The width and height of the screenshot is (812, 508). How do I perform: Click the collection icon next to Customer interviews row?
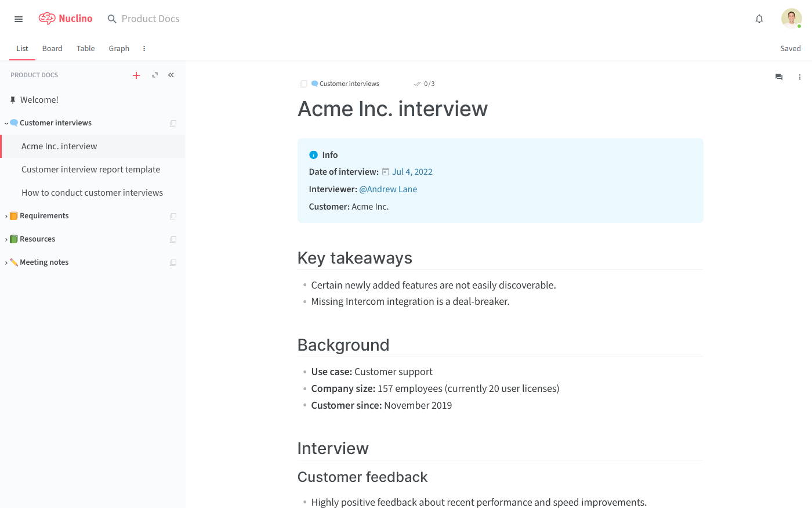tap(173, 123)
